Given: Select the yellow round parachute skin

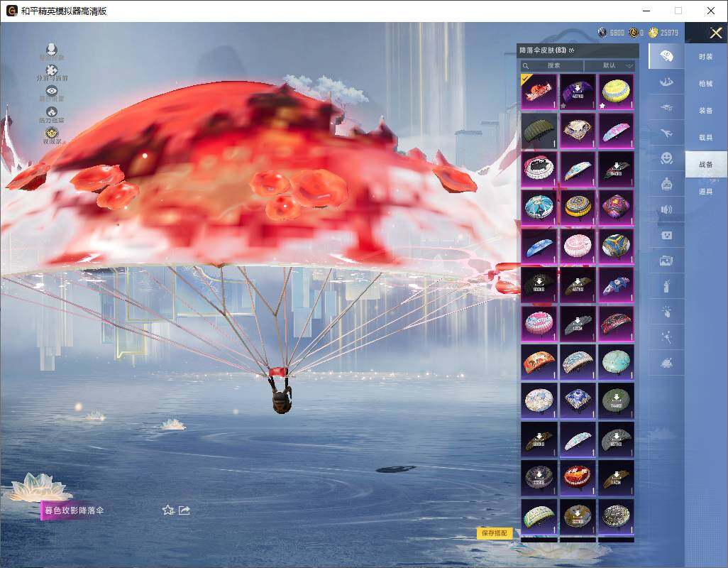Looking at the screenshot, I should (x=616, y=92).
